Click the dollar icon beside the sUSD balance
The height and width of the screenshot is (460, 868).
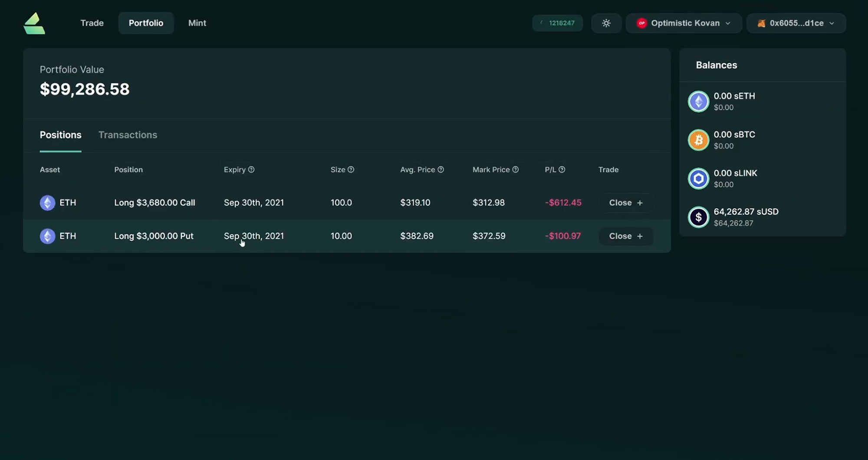coord(698,217)
